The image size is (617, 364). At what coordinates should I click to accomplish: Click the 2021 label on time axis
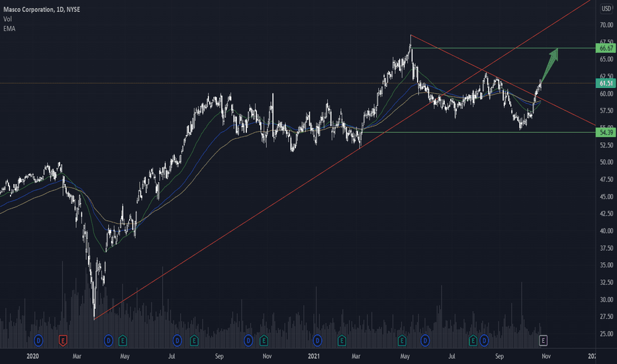coord(314,356)
